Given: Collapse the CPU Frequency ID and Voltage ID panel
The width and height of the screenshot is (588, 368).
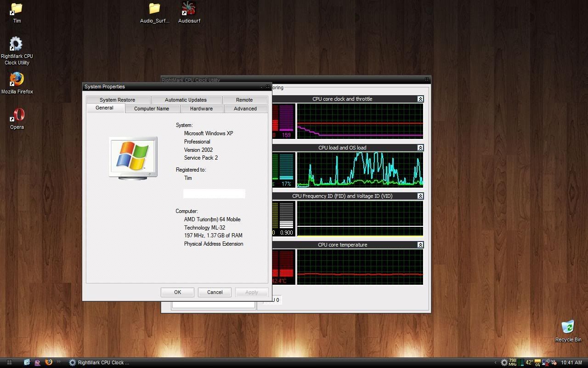Looking at the screenshot, I should coord(420,196).
